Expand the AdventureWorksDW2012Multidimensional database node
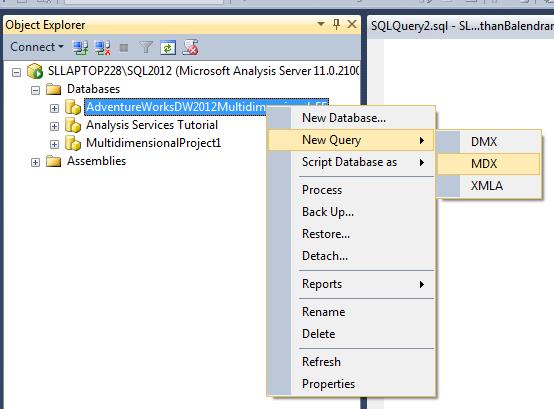 pos(54,108)
